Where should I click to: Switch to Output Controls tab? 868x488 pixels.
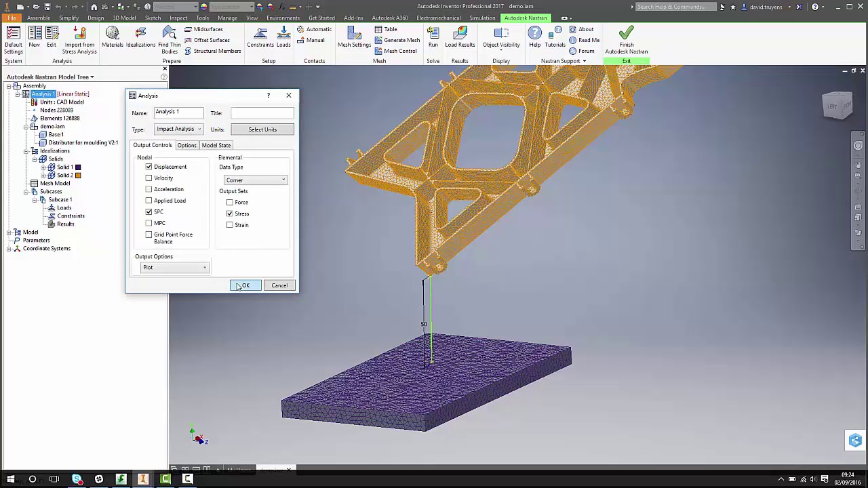[153, 145]
